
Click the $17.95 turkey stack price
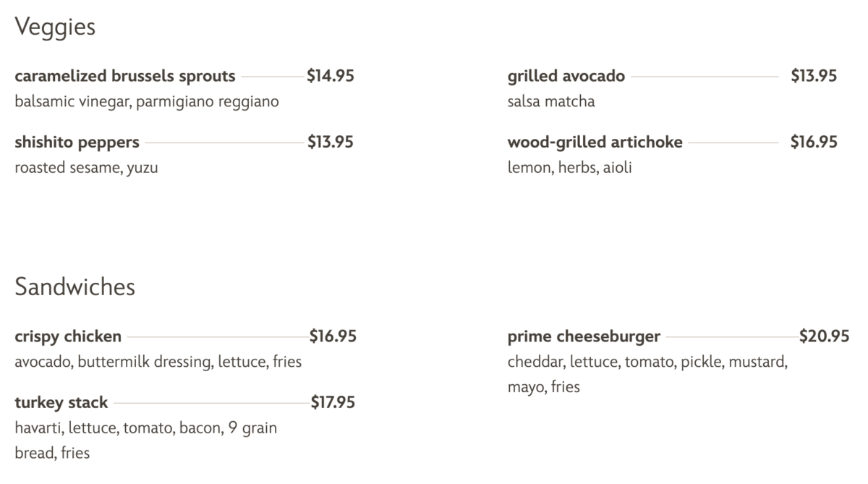click(x=333, y=402)
